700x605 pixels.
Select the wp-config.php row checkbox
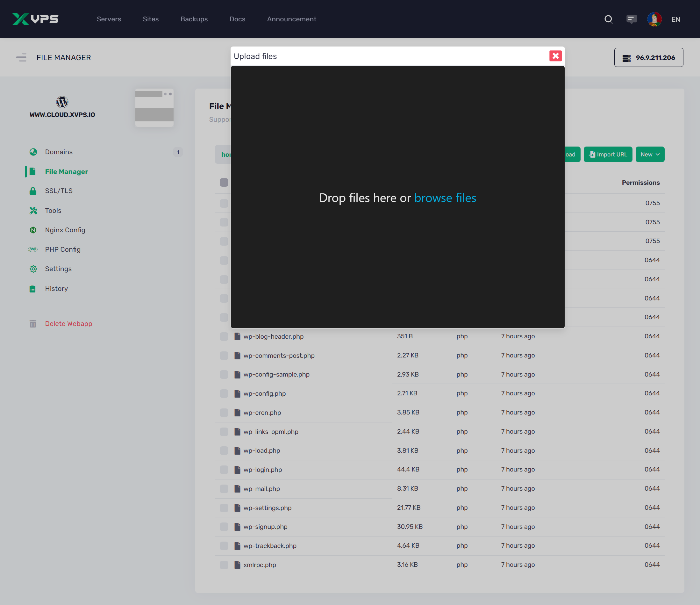pos(224,393)
